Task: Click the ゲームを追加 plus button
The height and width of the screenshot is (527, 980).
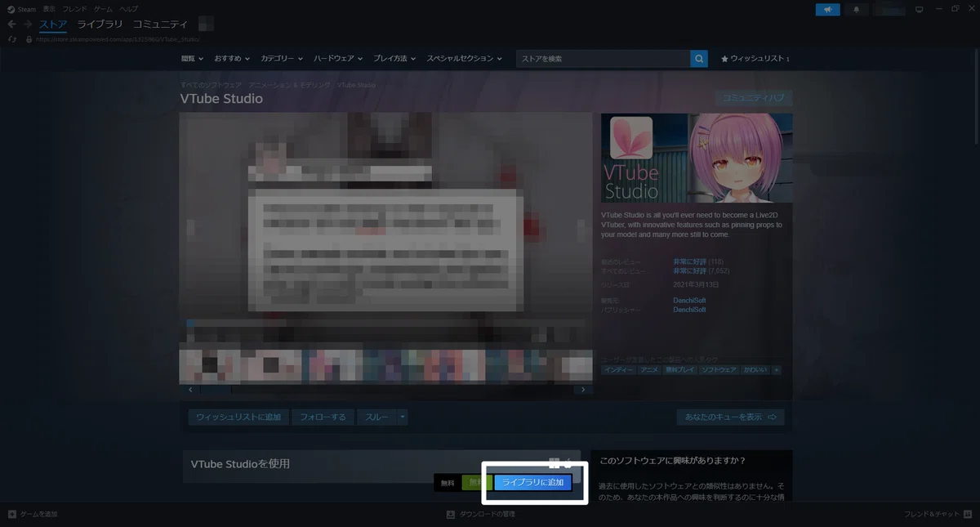Action: coord(33,514)
